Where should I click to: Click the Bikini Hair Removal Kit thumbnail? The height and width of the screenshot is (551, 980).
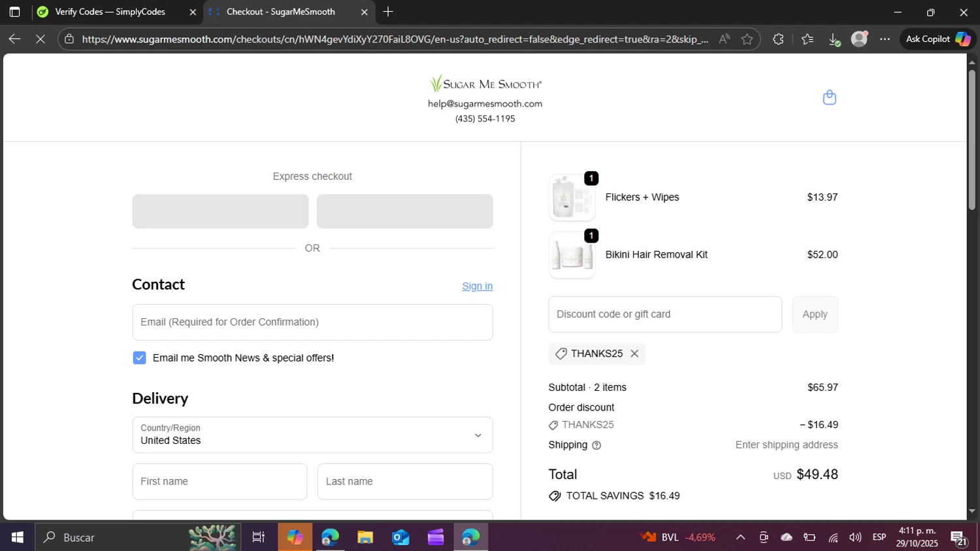[572, 255]
